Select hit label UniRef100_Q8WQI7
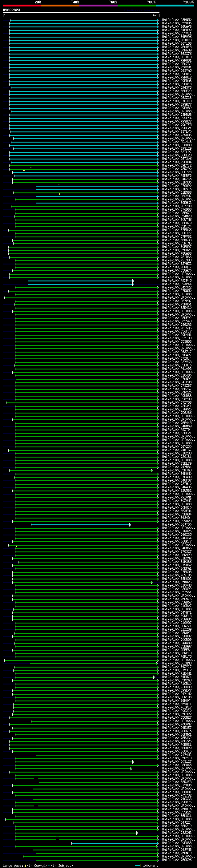Screen dimensions: 197x868 [x=176, y=267]
